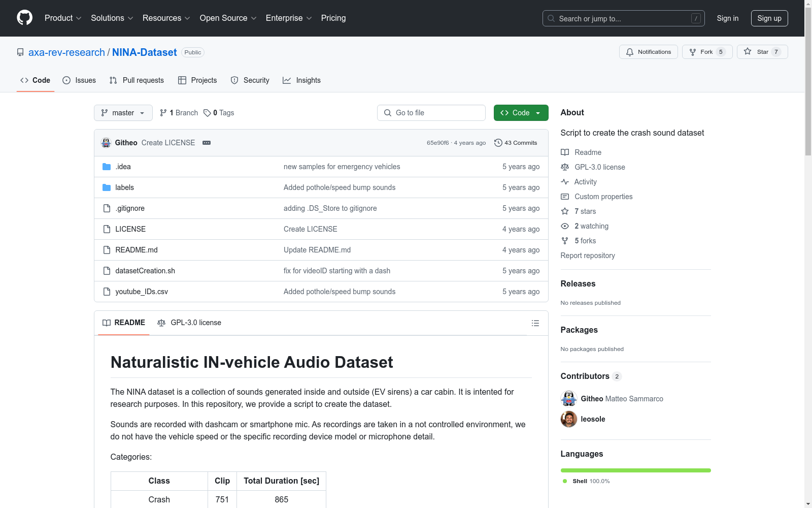Switch to the Issues tab

79,80
